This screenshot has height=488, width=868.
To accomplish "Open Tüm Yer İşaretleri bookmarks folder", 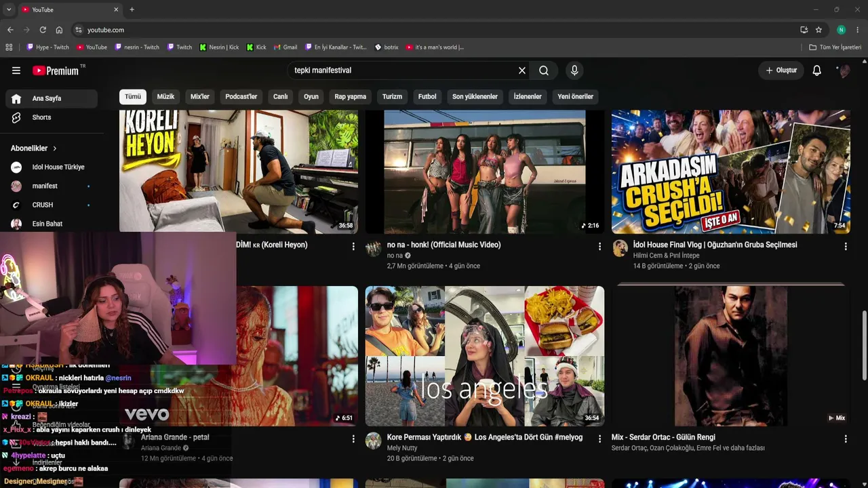I will coord(835,47).
